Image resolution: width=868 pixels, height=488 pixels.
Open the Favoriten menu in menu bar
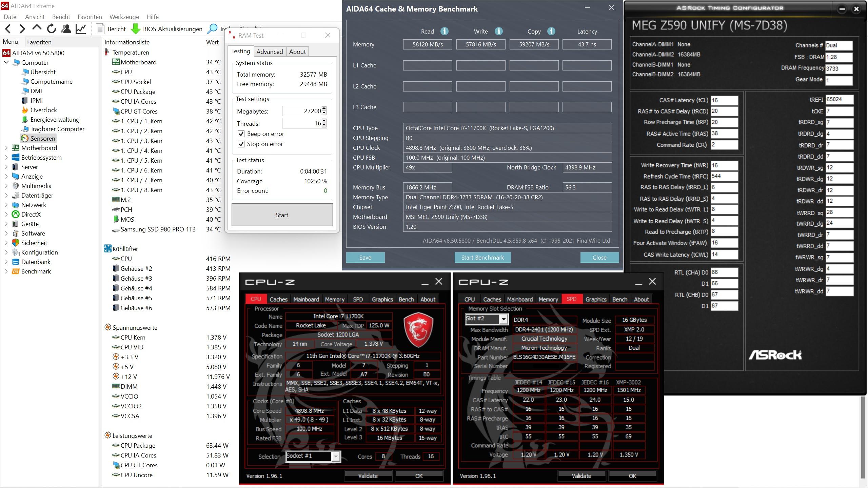(90, 17)
